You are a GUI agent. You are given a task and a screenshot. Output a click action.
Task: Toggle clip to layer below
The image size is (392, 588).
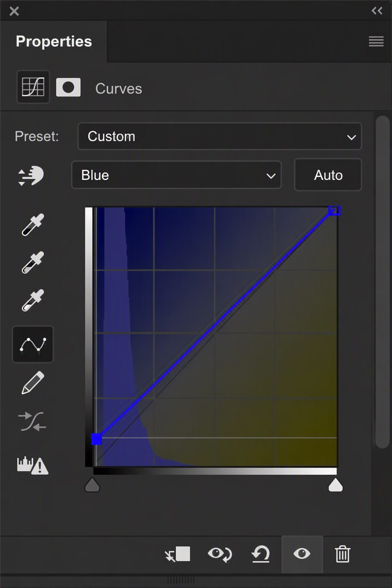point(178,554)
